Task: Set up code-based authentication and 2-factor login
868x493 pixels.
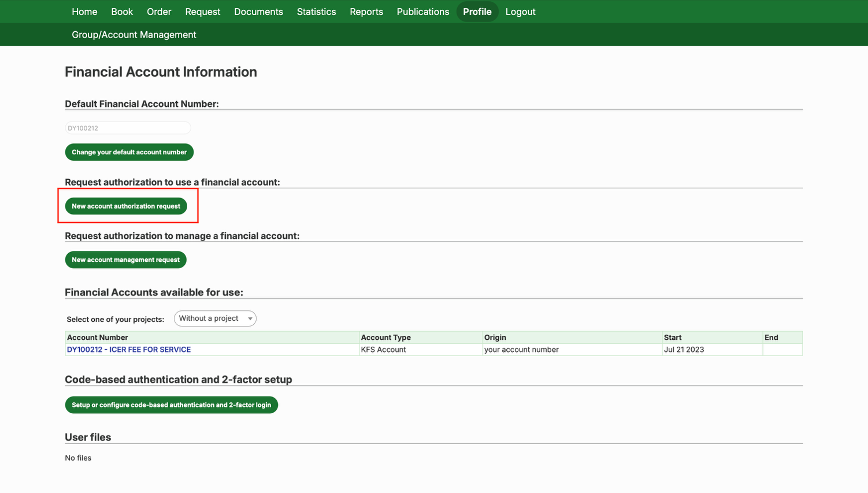Action: pos(172,405)
